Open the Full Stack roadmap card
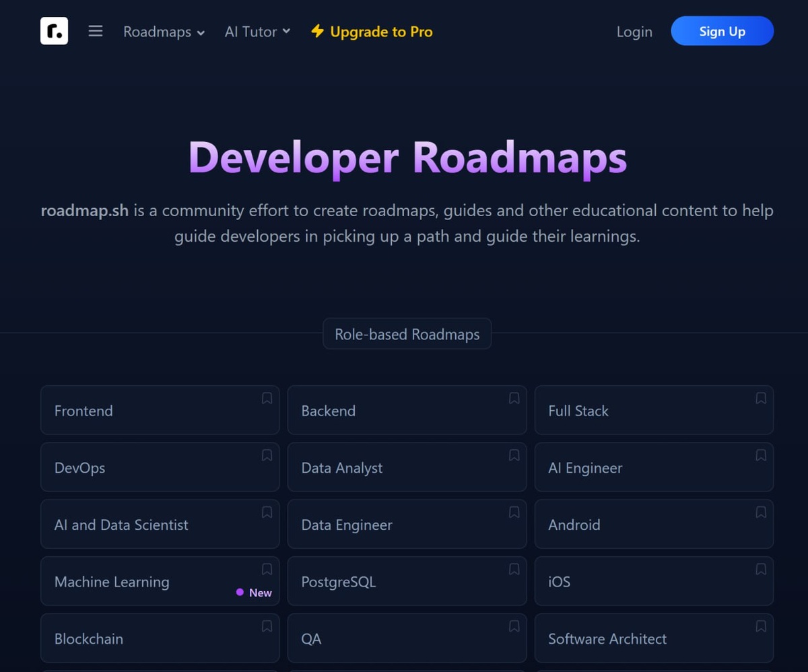808x672 pixels. coord(654,410)
